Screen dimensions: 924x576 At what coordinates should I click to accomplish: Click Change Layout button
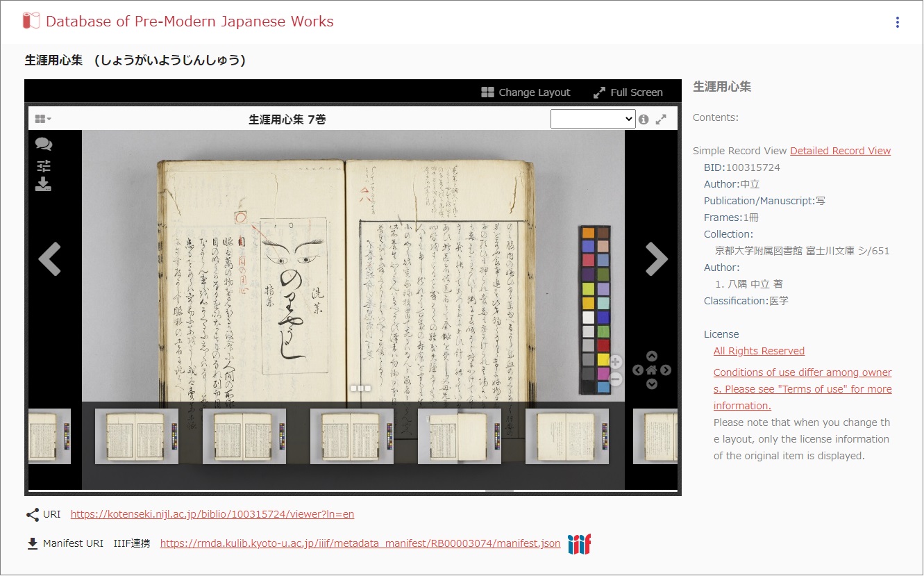pyautogui.click(x=526, y=92)
